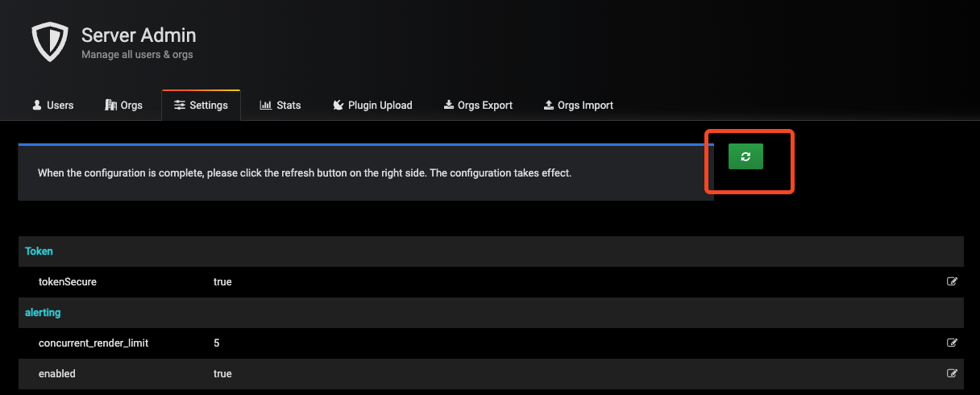Select the Settings tab
This screenshot has width=980, height=395.
click(x=201, y=106)
